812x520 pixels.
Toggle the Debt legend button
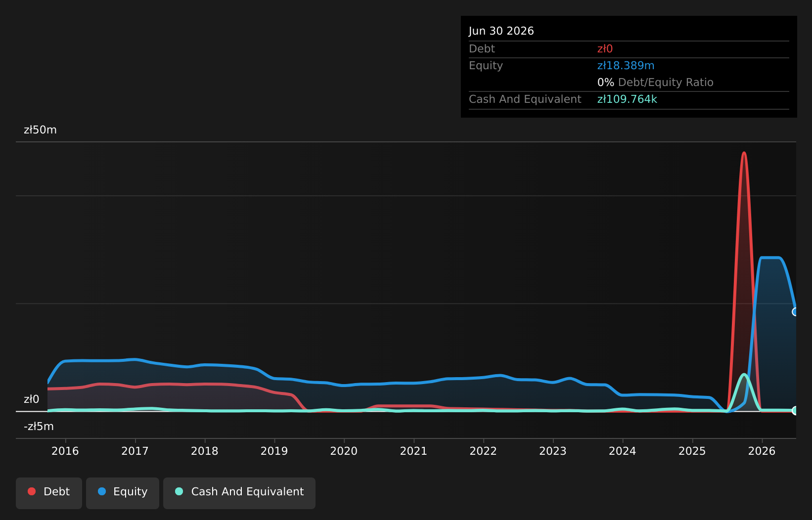(49, 493)
